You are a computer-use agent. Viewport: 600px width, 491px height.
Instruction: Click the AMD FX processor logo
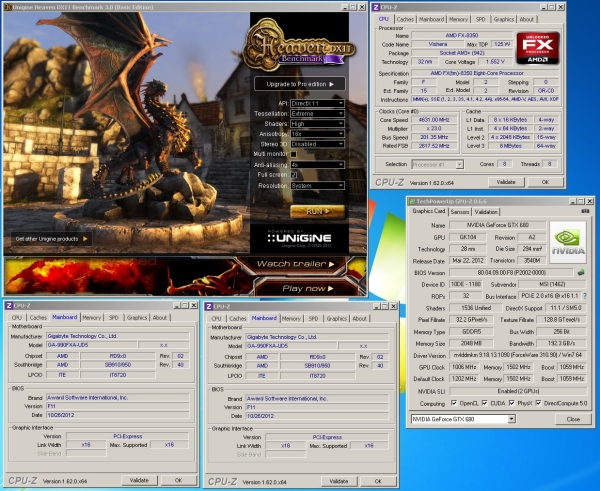point(538,48)
